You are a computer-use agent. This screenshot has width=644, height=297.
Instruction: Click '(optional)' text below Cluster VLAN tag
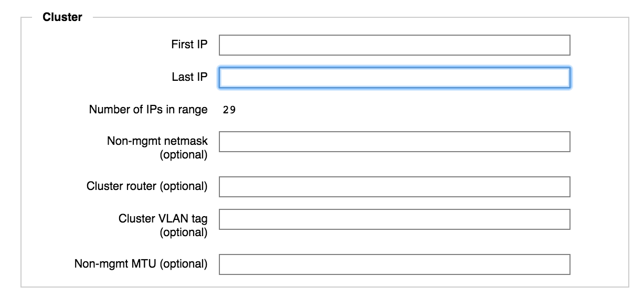tap(184, 232)
